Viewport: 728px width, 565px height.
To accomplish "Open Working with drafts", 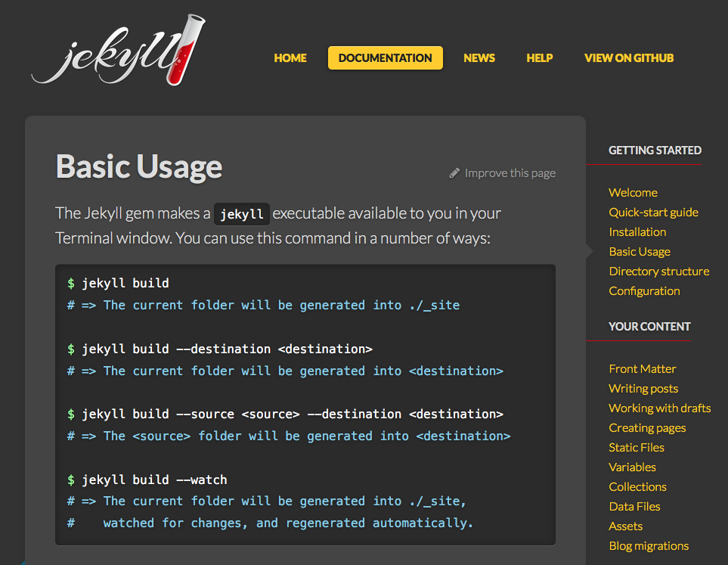I will (x=660, y=408).
